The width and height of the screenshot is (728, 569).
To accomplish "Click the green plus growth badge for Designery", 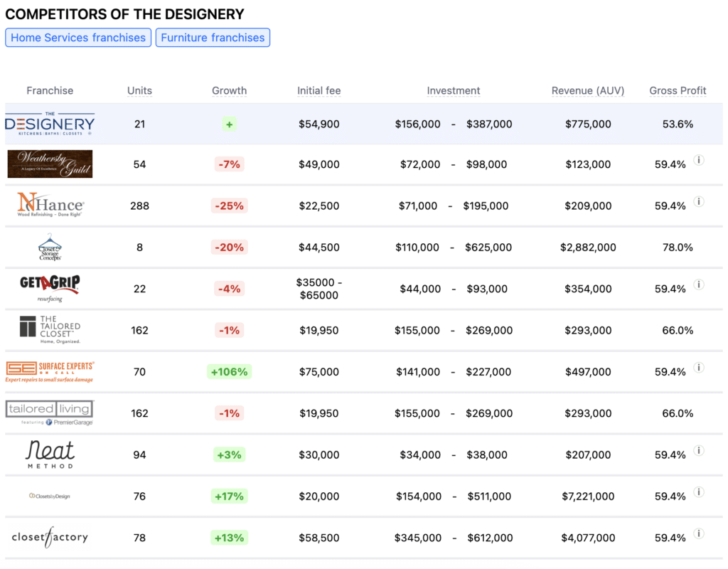I will [230, 124].
